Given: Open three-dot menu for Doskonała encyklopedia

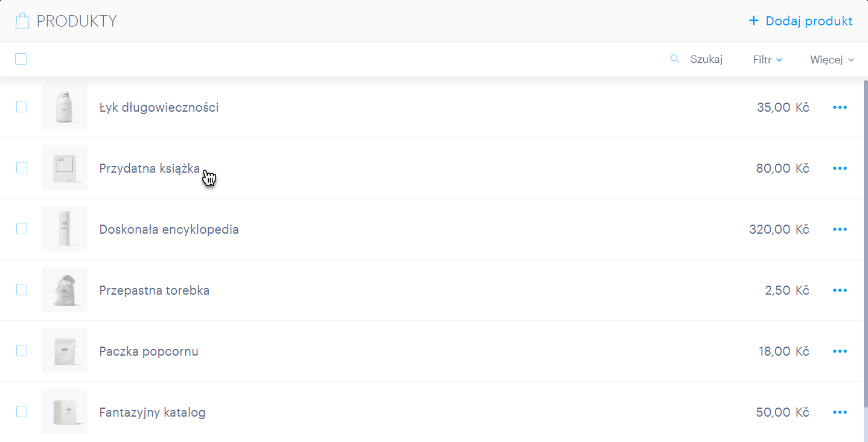Looking at the screenshot, I should (840, 229).
